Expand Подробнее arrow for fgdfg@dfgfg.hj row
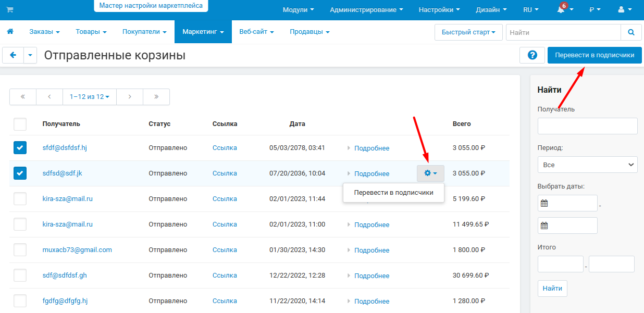 [x=349, y=301]
